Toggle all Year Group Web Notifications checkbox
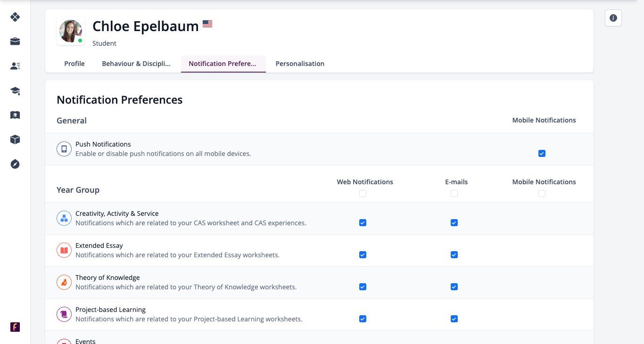Image resolution: width=644 pixels, height=344 pixels. coord(363,194)
